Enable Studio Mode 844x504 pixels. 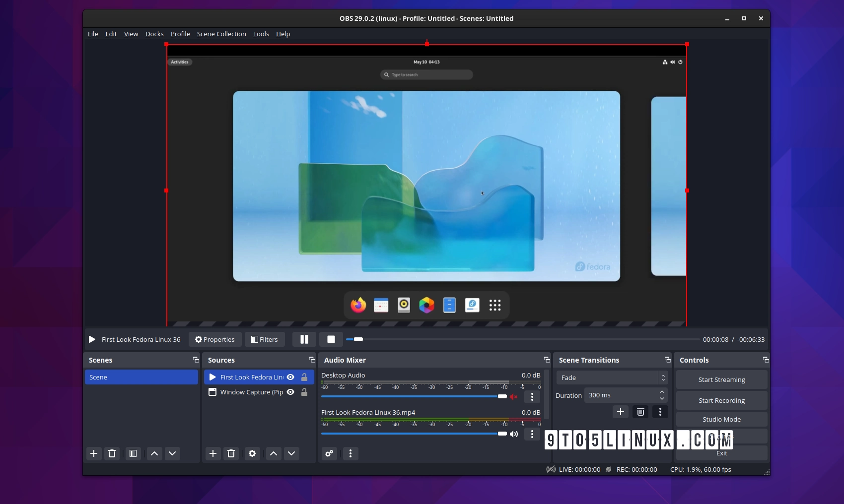721,419
